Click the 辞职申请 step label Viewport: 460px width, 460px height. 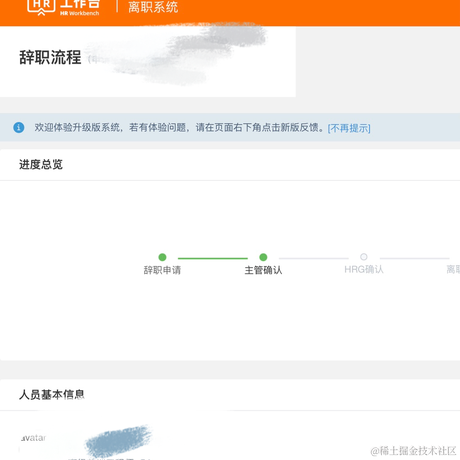point(162,270)
